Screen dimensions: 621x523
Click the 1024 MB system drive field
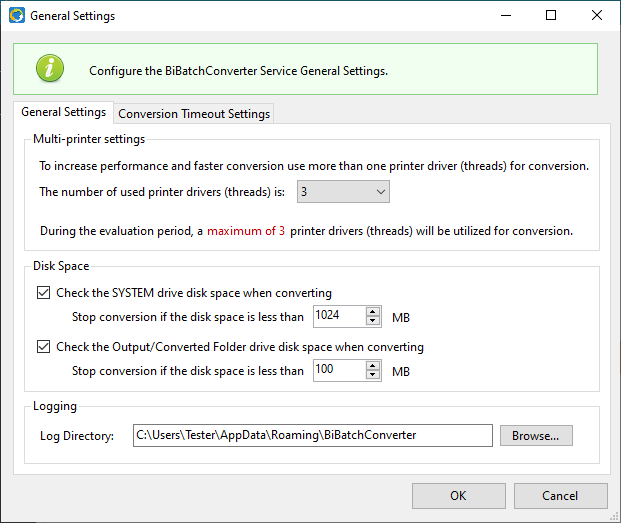click(x=340, y=316)
